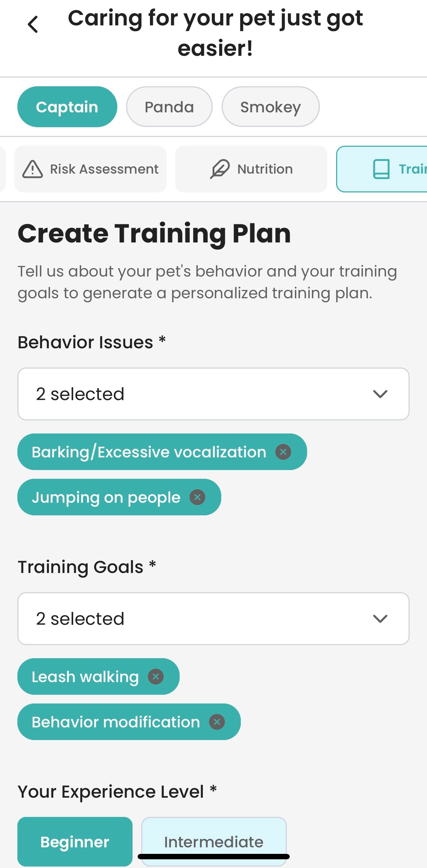This screenshot has width=427, height=868.
Task: Select Smokey as the active pet
Action: [x=271, y=106]
